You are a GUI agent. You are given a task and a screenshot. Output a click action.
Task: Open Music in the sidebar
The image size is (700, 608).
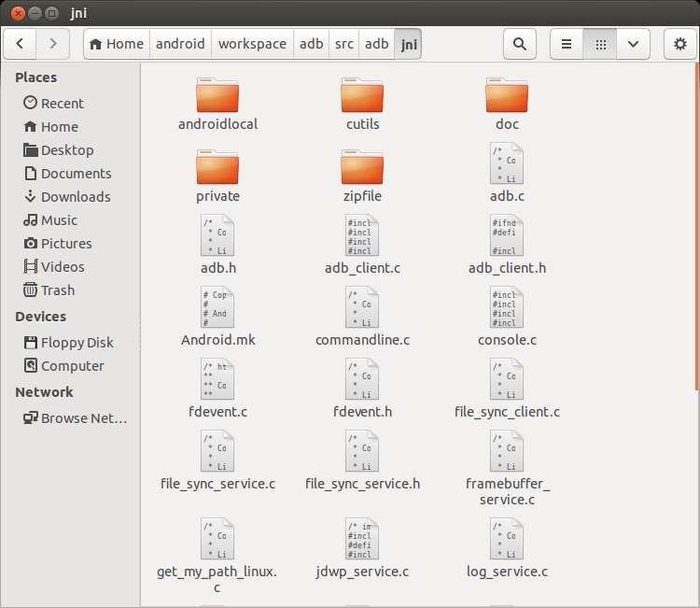coord(50,220)
